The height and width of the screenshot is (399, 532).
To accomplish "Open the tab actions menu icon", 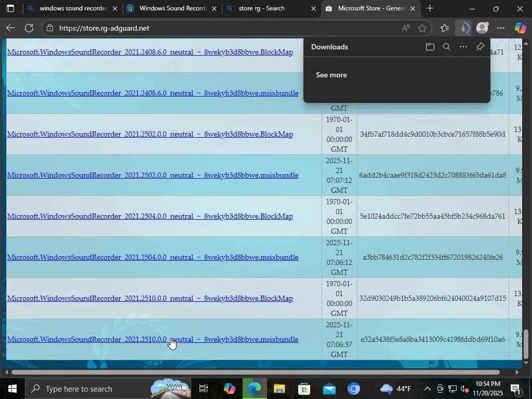I will (x=10, y=8).
